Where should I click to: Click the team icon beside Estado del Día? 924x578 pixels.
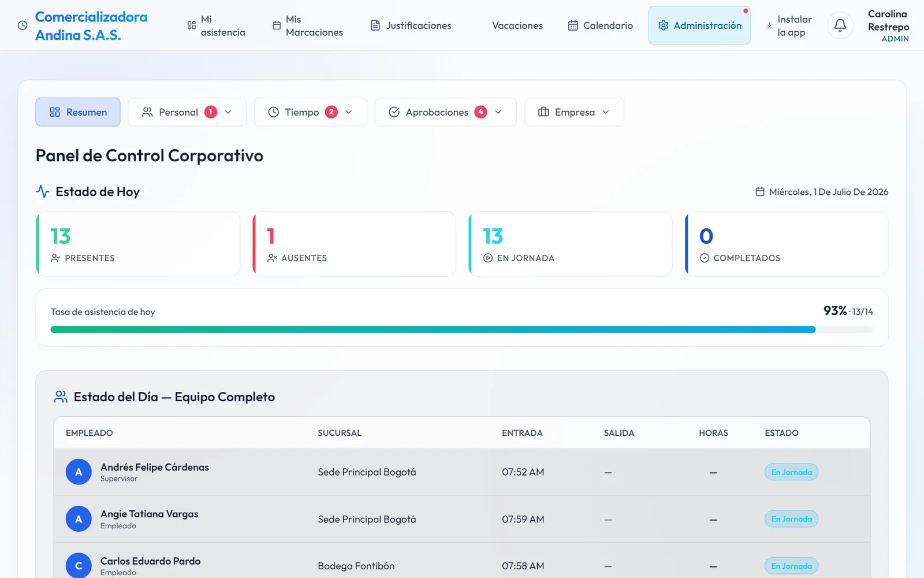coord(61,397)
